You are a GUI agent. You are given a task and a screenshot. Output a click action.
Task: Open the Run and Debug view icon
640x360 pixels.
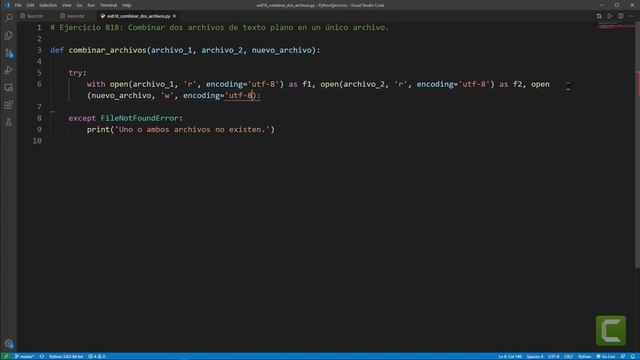click(9, 70)
